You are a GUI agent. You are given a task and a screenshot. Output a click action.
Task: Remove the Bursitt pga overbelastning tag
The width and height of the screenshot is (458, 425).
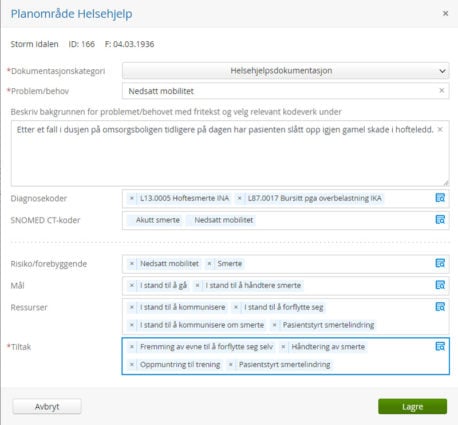click(239, 198)
